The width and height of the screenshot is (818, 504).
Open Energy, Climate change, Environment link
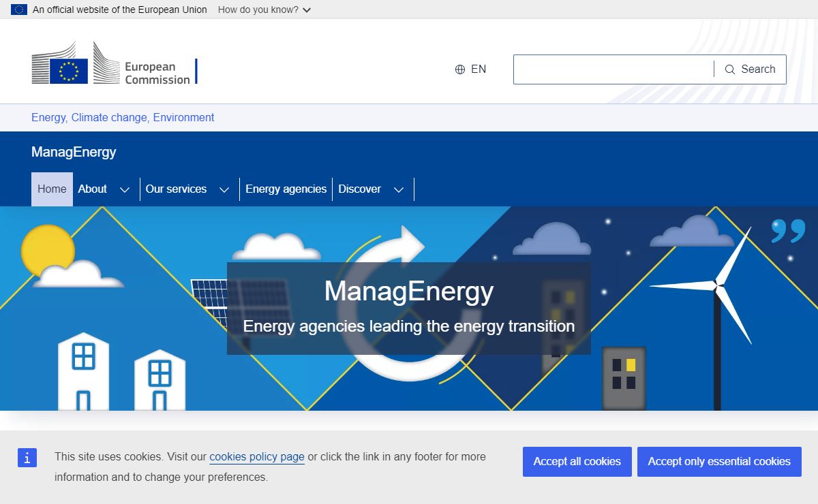click(x=123, y=118)
